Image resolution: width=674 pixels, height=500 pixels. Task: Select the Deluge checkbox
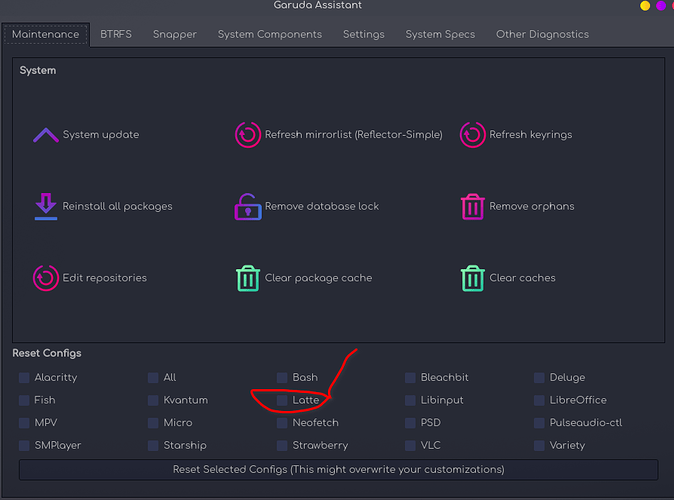539,377
